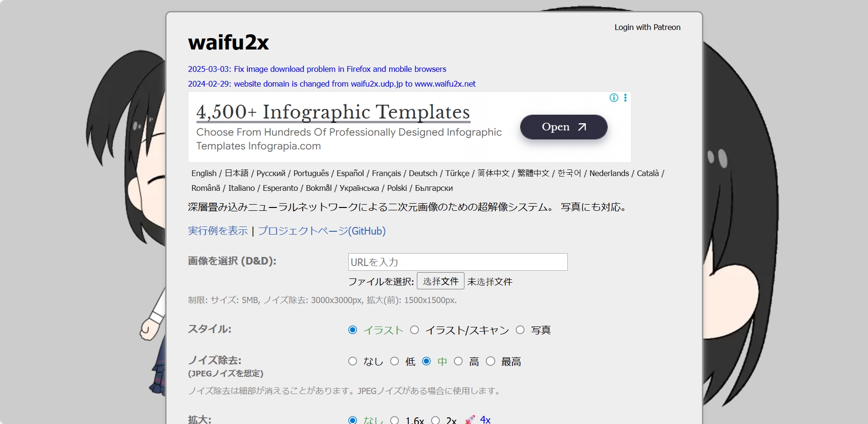Open the ad options three-dot menu

[x=625, y=98]
